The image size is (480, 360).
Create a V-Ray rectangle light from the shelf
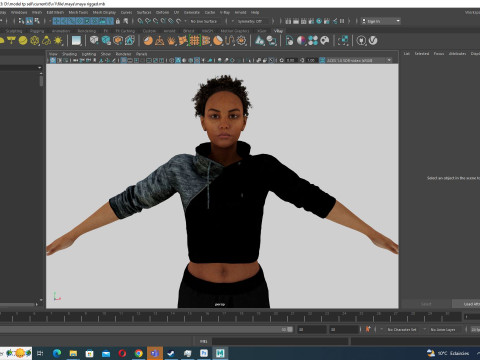tap(11, 41)
